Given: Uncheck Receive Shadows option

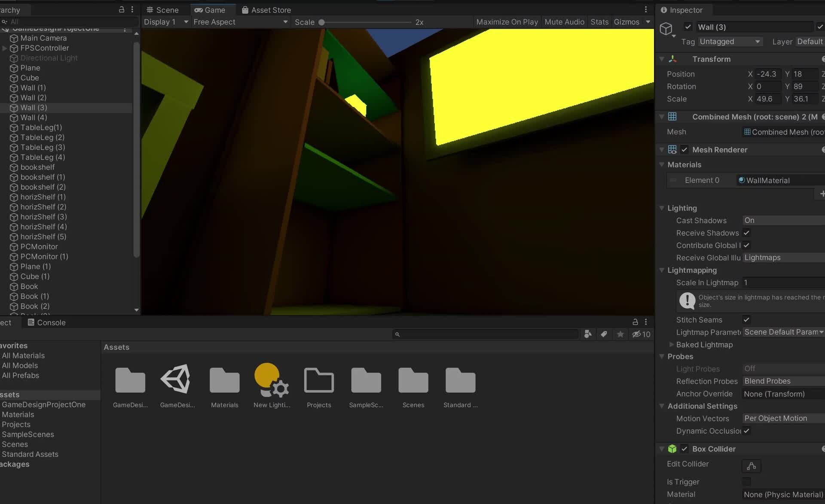Looking at the screenshot, I should point(746,233).
